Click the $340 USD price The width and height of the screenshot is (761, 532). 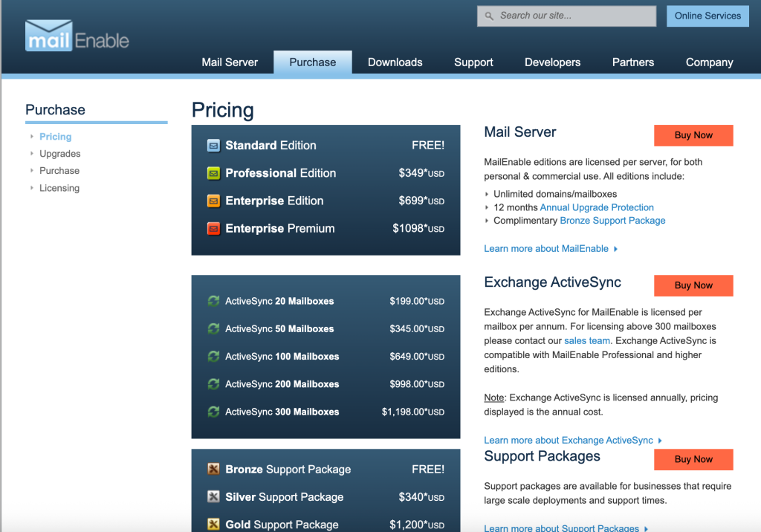421,497
